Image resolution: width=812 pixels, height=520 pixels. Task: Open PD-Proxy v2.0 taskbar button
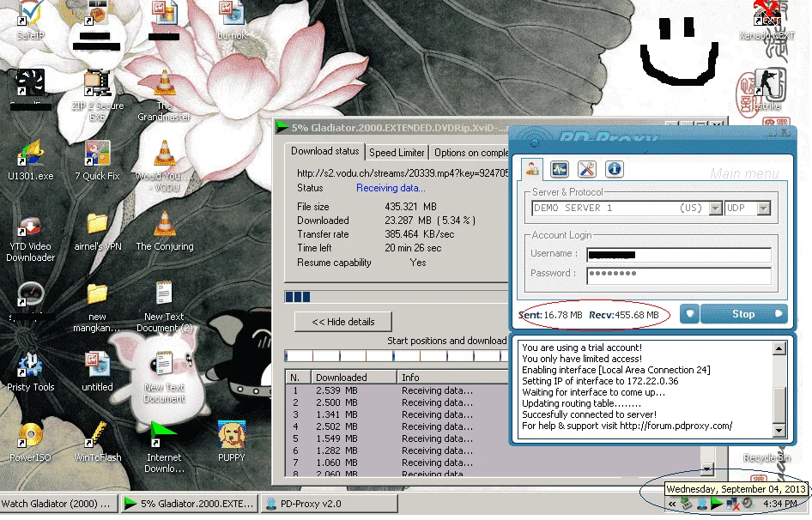tap(330, 504)
